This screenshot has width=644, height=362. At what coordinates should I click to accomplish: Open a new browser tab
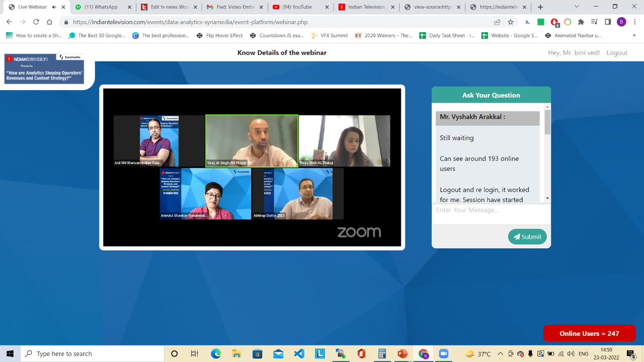pyautogui.click(x=540, y=7)
